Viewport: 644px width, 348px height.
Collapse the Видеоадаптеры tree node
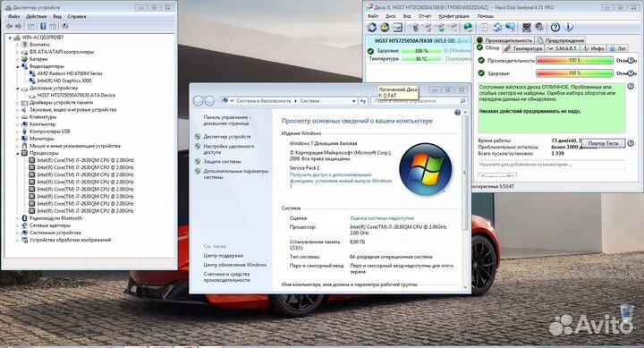pyautogui.click(x=18, y=66)
